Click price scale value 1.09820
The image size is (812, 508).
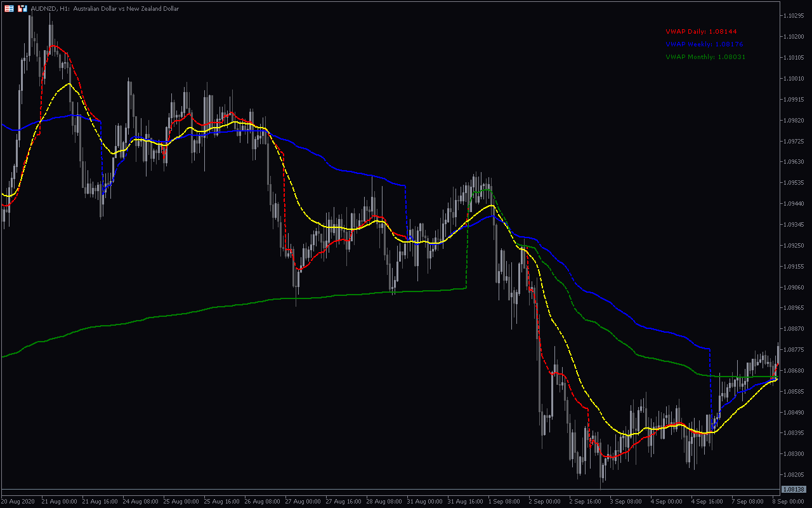pos(796,120)
